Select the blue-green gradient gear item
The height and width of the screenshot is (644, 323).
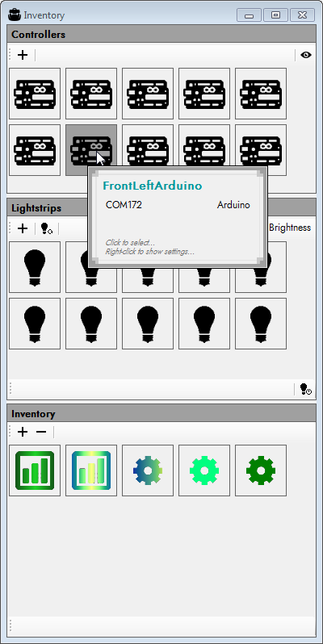[x=148, y=470]
